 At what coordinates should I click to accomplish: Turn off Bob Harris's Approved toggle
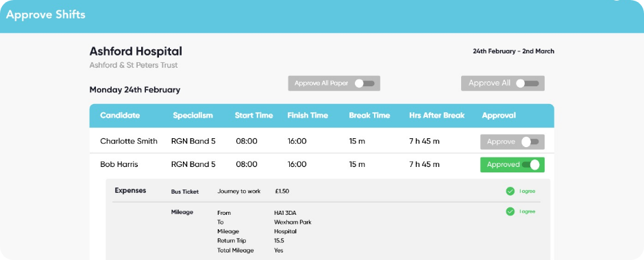pyautogui.click(x=530, y=164)
